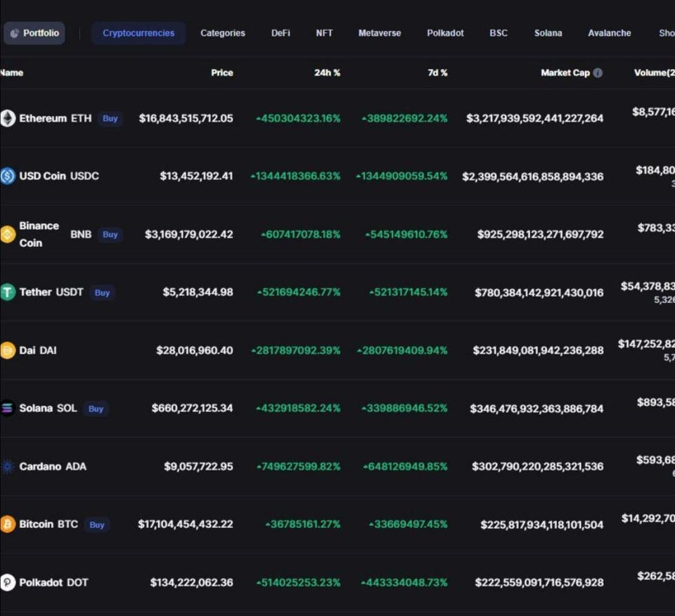
Task: Open the Solana tab
Action: (x=548, y=33)
